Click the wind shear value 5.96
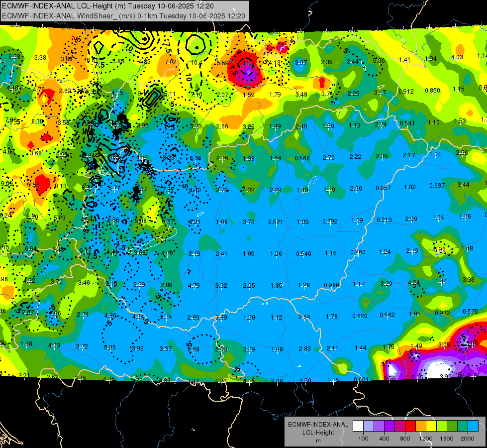The width and height of the screenshot is (487, 448). 440,249
